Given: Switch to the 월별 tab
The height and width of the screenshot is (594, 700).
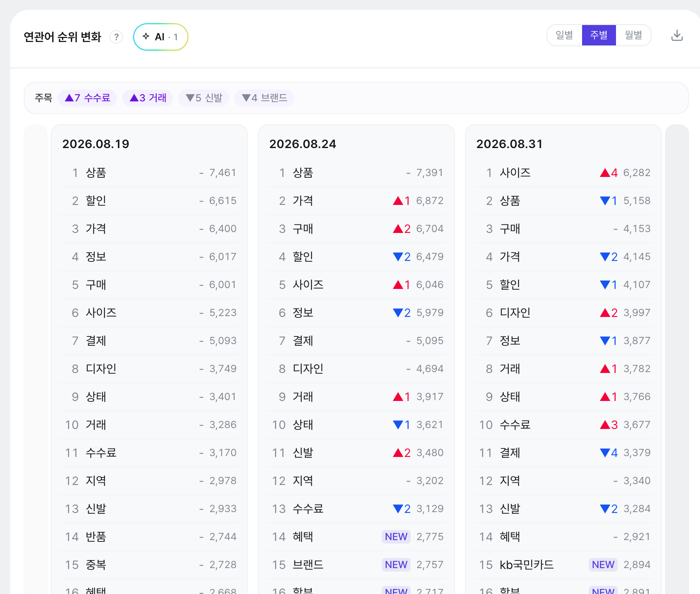Looking at the screenshot, I should pyautogui.click(x=633, y=35).
